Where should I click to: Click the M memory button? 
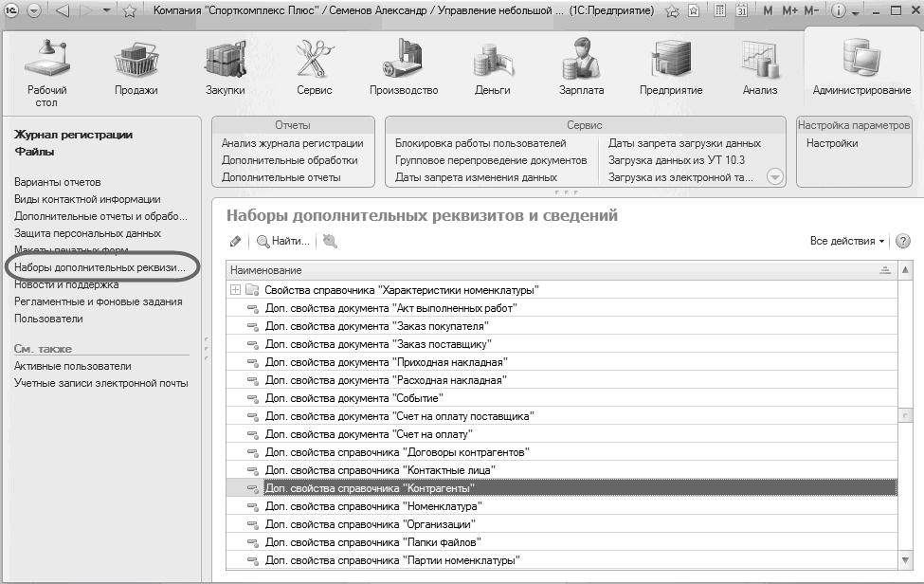768,10
